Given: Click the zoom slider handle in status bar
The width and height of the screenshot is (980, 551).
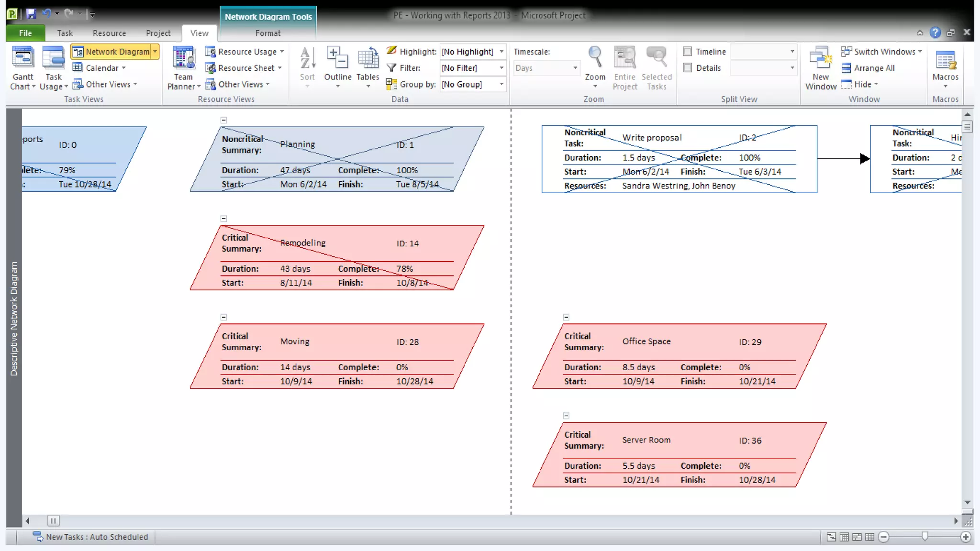Looking at the screenshot, I should pyautogui.click(x=925, y=537).
